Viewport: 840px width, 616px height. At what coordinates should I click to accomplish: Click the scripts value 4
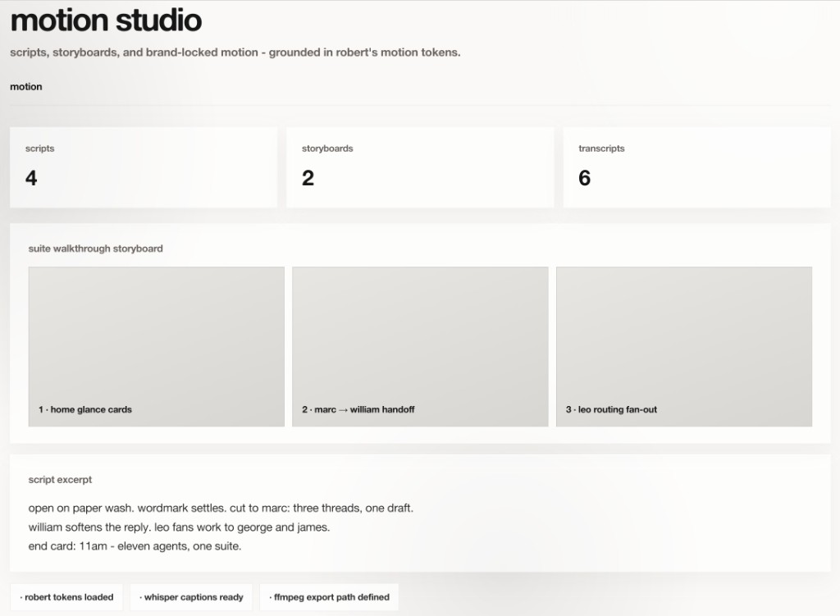[x=31, y=178]
